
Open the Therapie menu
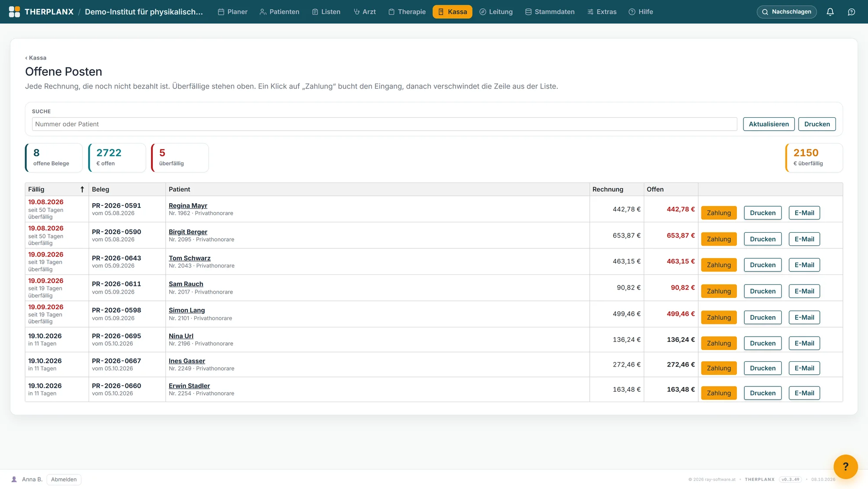407,12
